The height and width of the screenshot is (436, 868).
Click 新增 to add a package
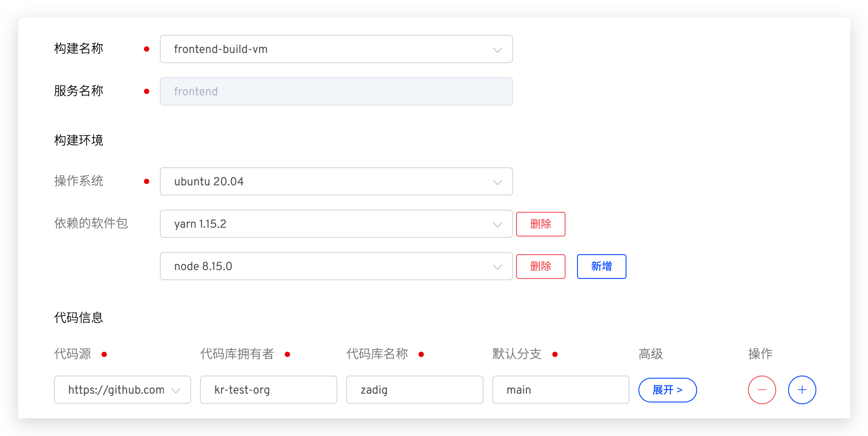point(601,266)
